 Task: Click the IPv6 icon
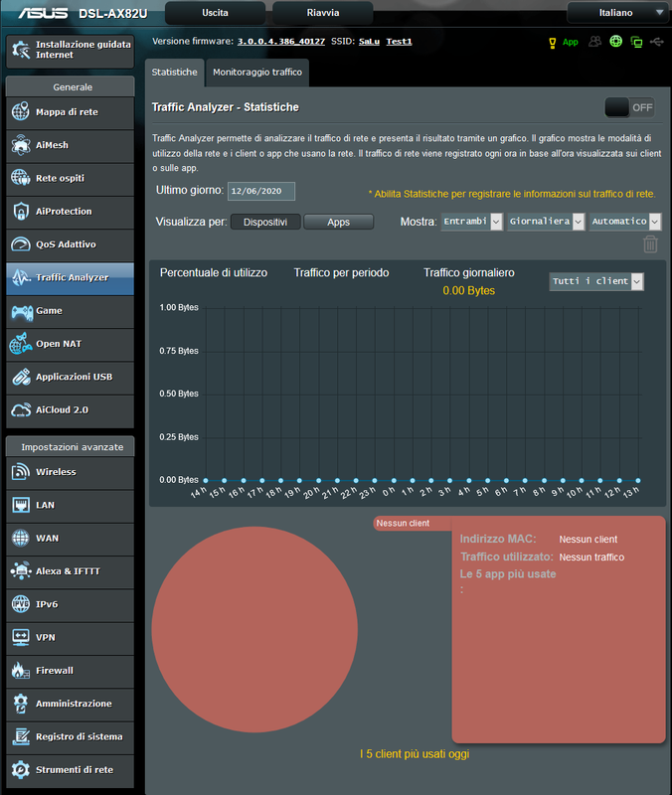pos(21,604)
